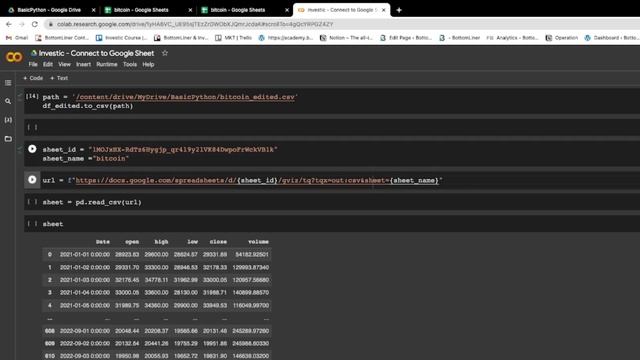Run the sheet_id code cell

[32, 149]
